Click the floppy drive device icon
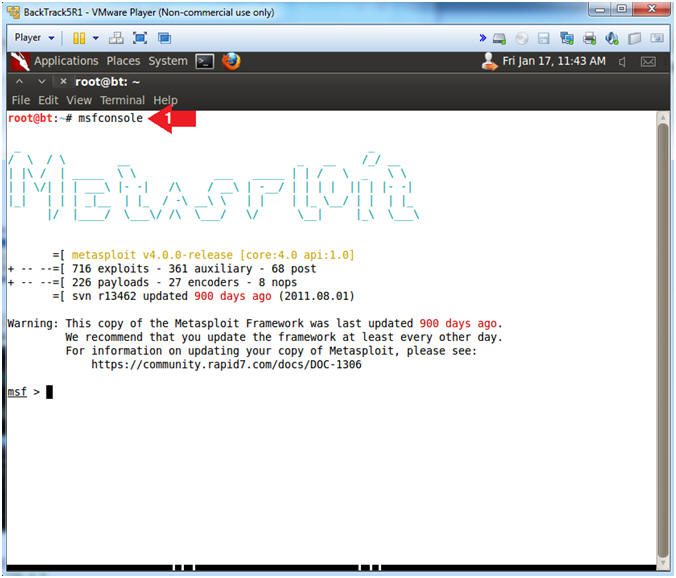The image size is (676, 578). tap(544, 39)
